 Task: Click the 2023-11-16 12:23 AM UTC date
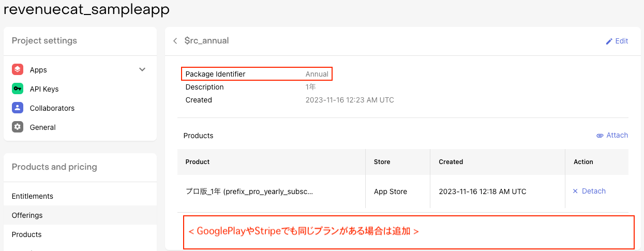(x=350, y=100)
